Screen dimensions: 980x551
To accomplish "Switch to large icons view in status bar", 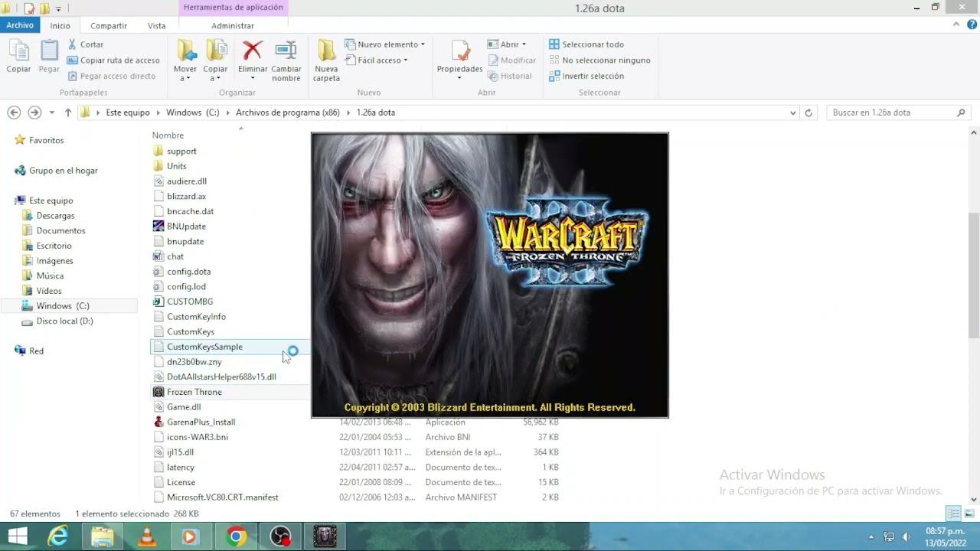I will click(x=969, y=514).
